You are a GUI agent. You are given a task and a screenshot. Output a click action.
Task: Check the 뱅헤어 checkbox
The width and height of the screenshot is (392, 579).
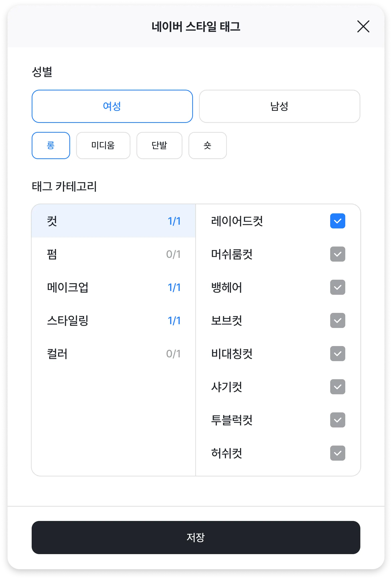tap(337, 287)
